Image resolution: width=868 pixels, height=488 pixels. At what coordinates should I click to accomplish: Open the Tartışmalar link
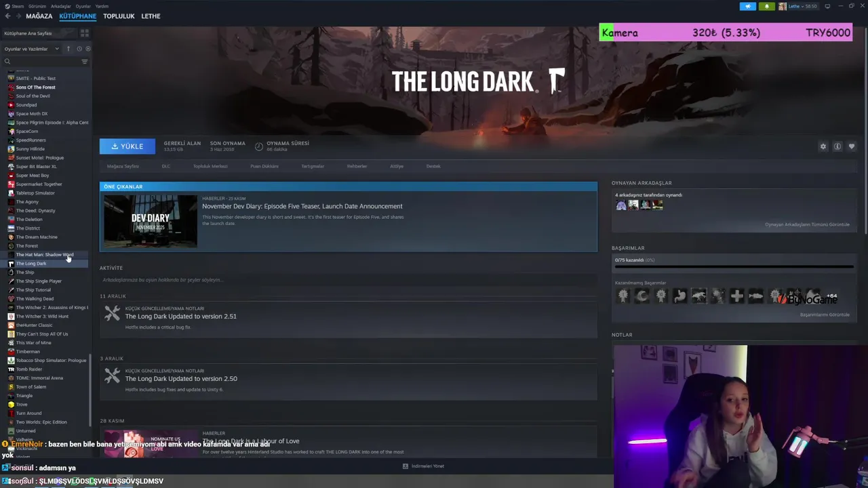point(313,166)
